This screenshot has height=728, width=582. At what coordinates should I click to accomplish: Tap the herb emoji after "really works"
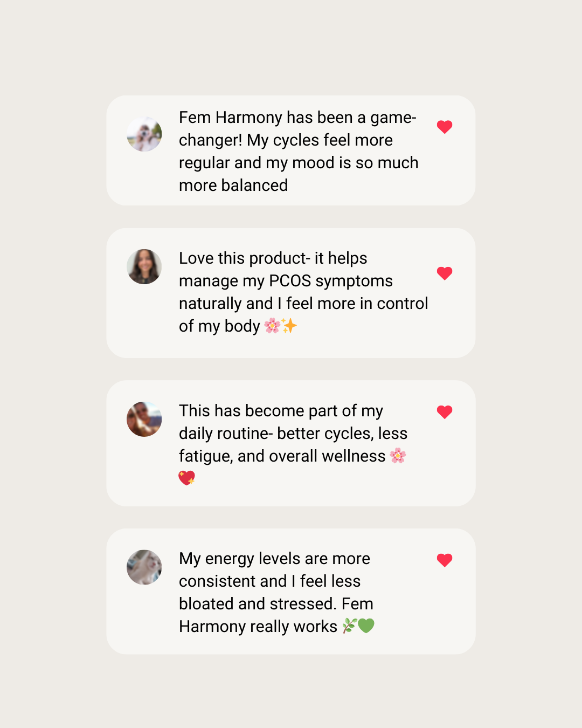pyautogui.click(x=349, y=626)
